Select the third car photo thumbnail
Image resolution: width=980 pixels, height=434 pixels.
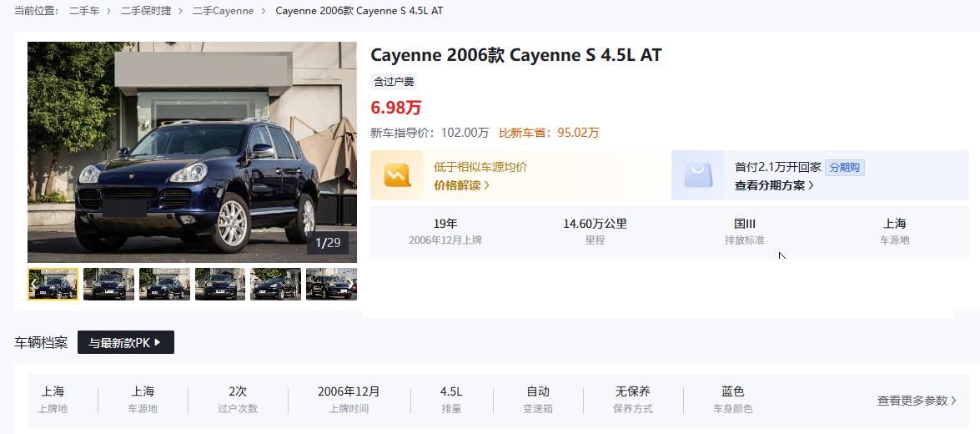click(x=164, y=284)
